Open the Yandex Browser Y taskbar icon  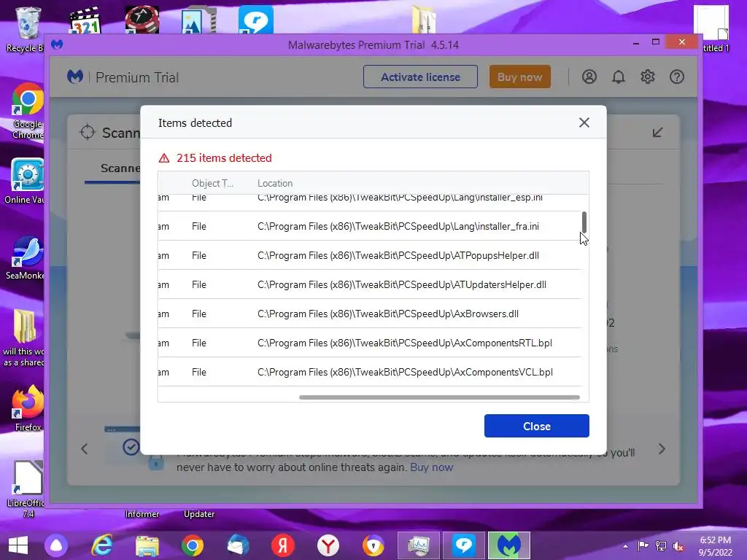click(x=328, y=545)
